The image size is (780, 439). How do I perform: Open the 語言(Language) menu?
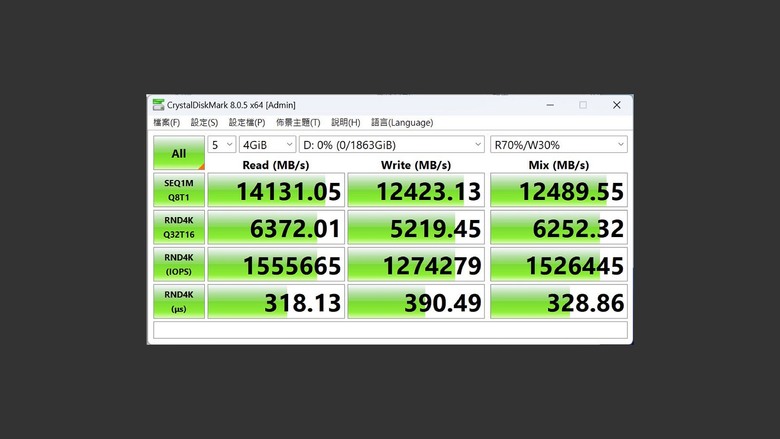point(402,122)
